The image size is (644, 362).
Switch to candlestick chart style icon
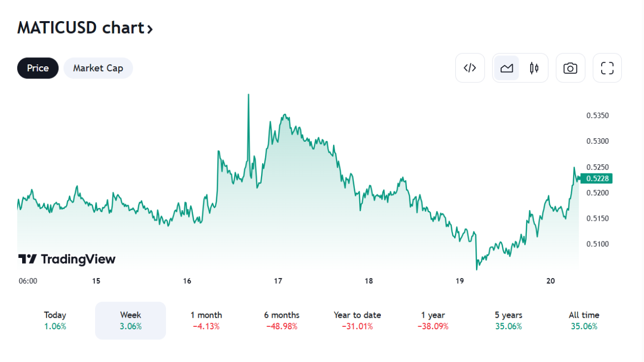tap(534, 68)
